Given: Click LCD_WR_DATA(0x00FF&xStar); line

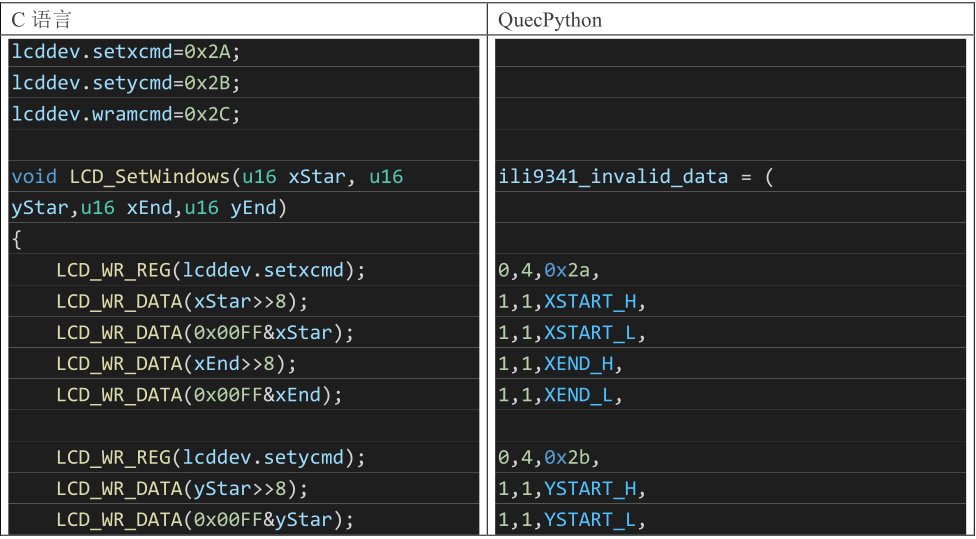Looking at the screenshot, I should [205, 332].
